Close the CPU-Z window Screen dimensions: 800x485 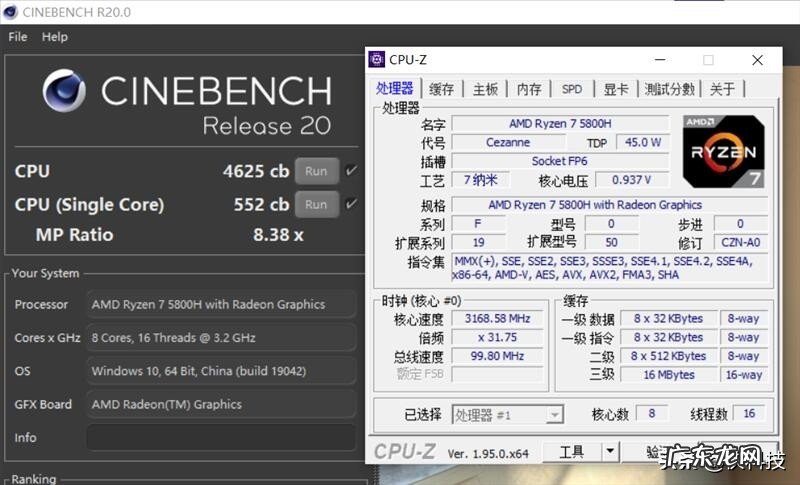(x=758, y=60)
